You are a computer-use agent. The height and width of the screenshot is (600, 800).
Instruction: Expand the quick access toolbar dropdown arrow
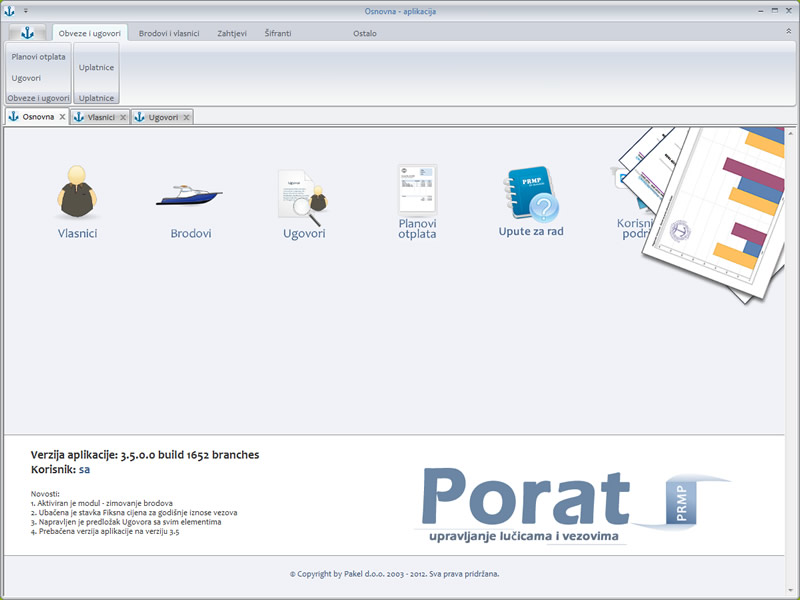point(25,11)
